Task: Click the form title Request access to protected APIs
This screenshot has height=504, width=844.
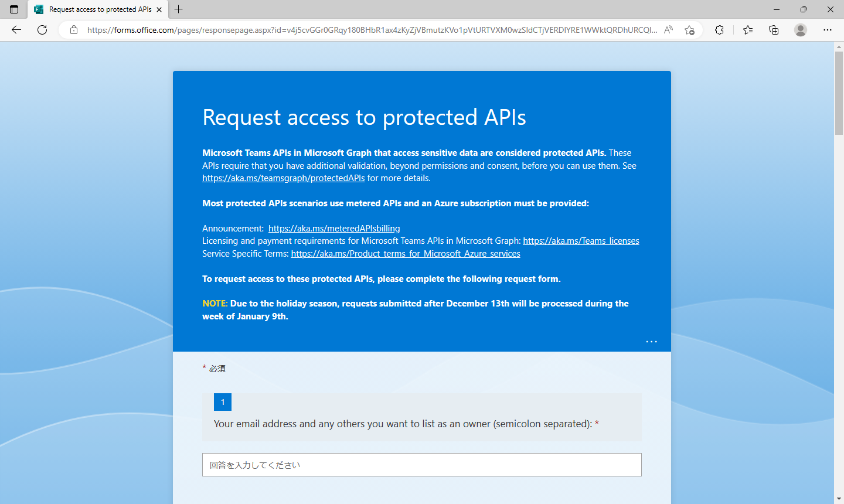Action: pos(364,117)
